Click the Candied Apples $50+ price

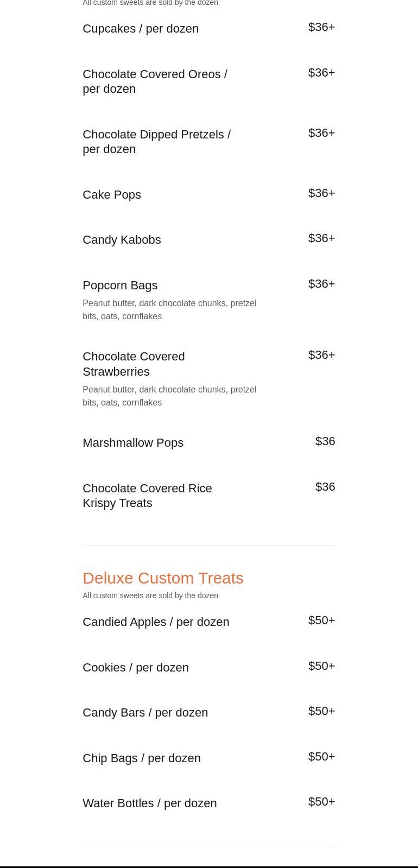pyautogui.click(x=321, y=620)
